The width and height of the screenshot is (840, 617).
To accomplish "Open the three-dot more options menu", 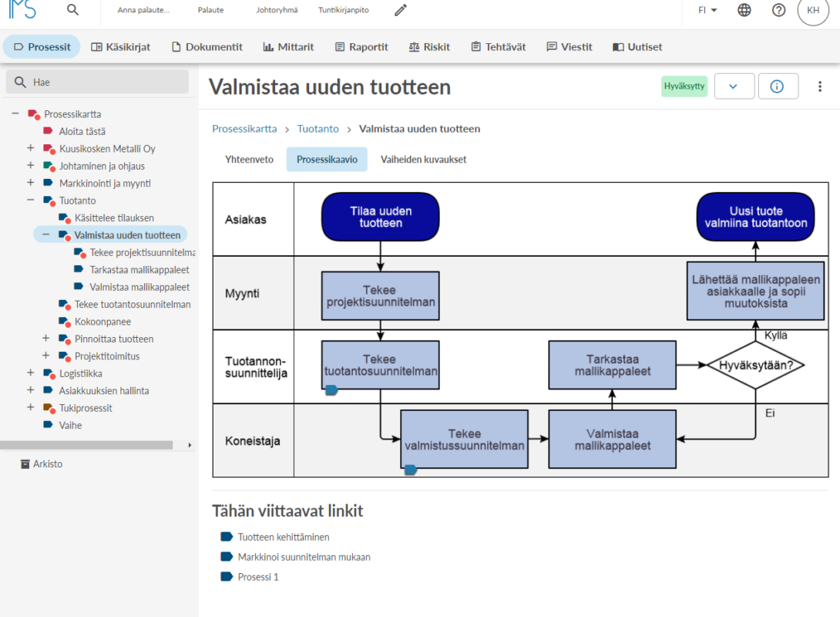I will point(820,86).
